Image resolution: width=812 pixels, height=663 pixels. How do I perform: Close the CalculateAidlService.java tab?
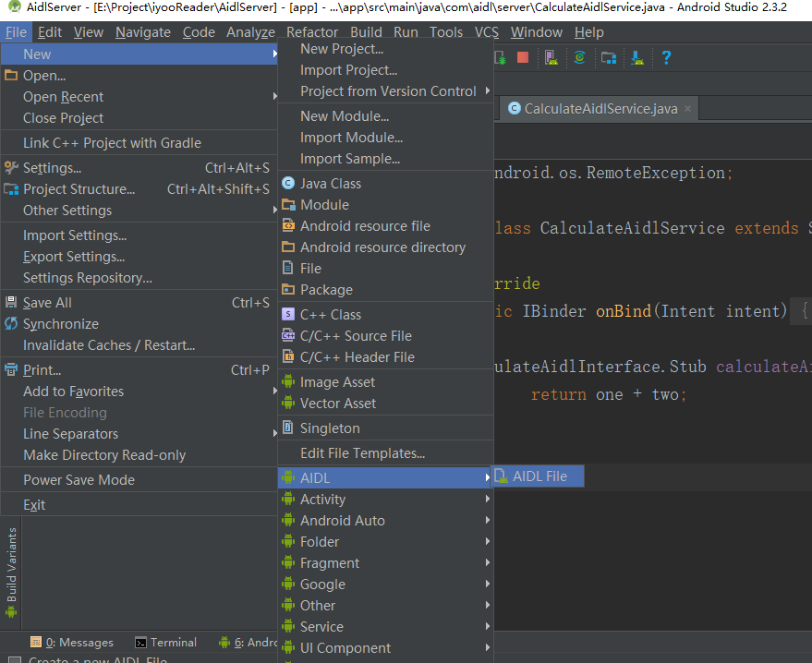pyautogui.click(x=687, y=108)
